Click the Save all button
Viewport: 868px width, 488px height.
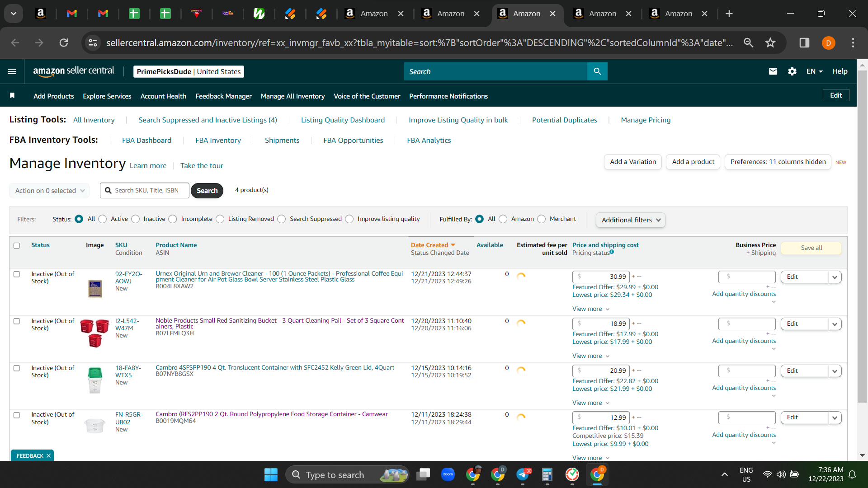pyautogui.click(x=811, y=248)
